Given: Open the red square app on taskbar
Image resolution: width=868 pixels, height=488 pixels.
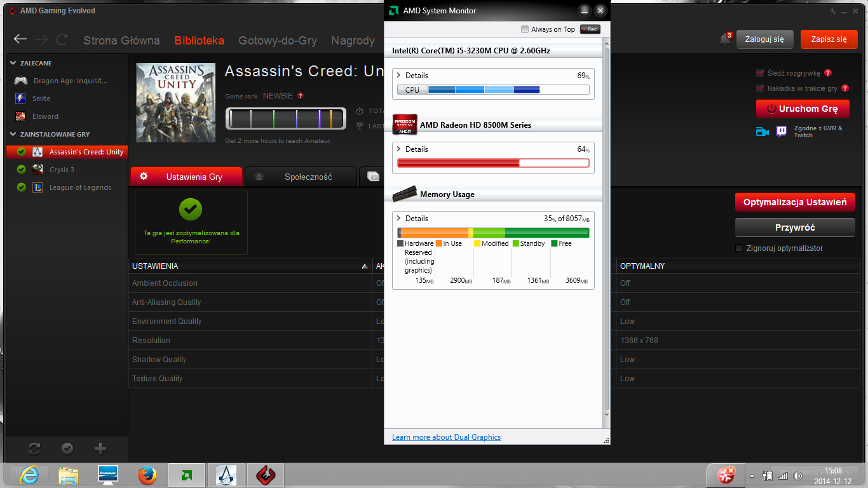Looking at the screenshot, I should [x=265, y=475].
